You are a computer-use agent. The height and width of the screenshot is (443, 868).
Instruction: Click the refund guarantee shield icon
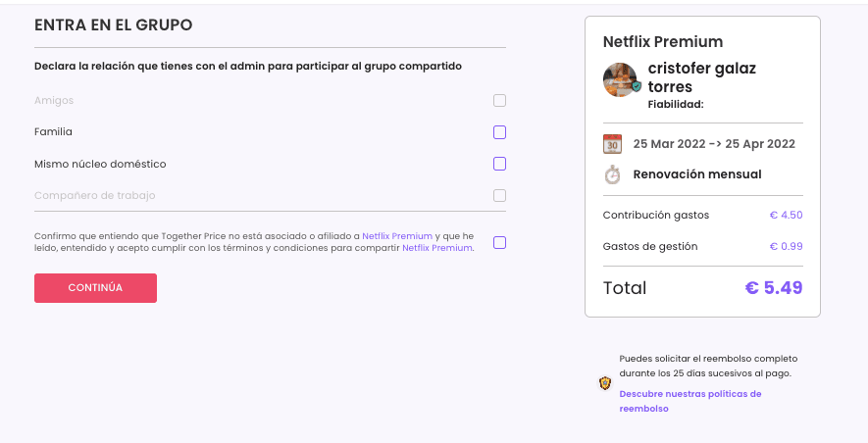pyautogui.click(x=605, y=382)
